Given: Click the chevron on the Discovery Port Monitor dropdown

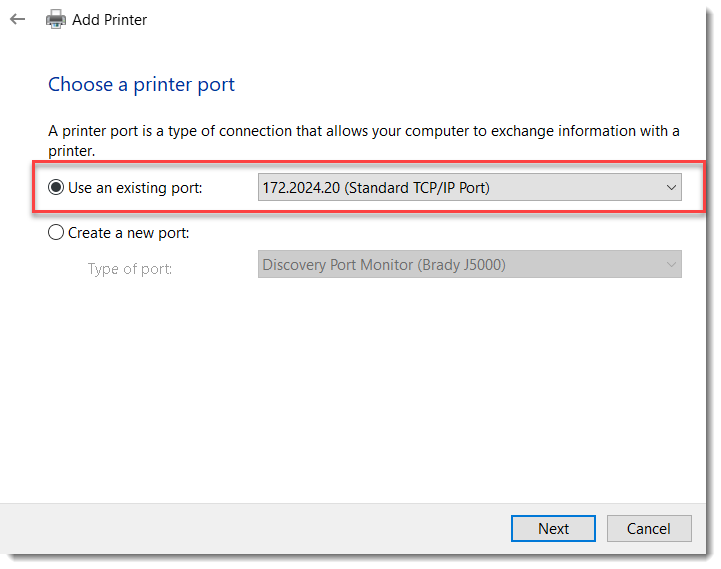Looking at the screenshot, I should pyautogui.click(x=670, y=265).
